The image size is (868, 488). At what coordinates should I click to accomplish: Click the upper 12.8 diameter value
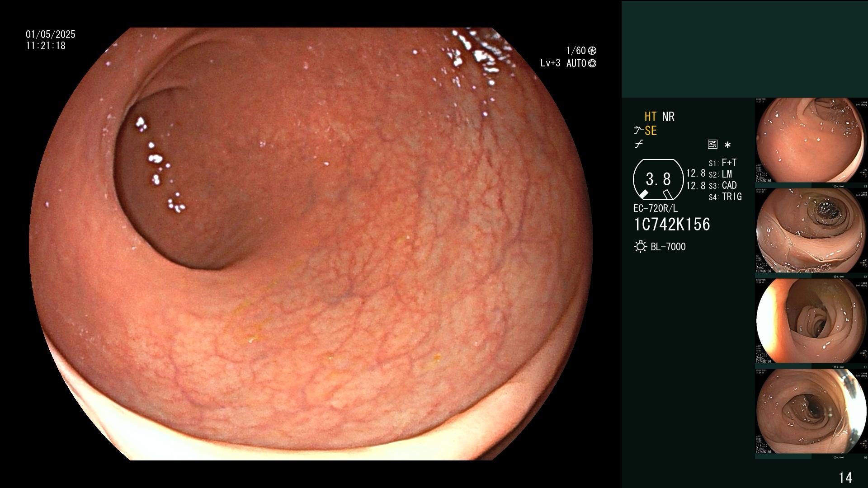[x=696, y=174]
